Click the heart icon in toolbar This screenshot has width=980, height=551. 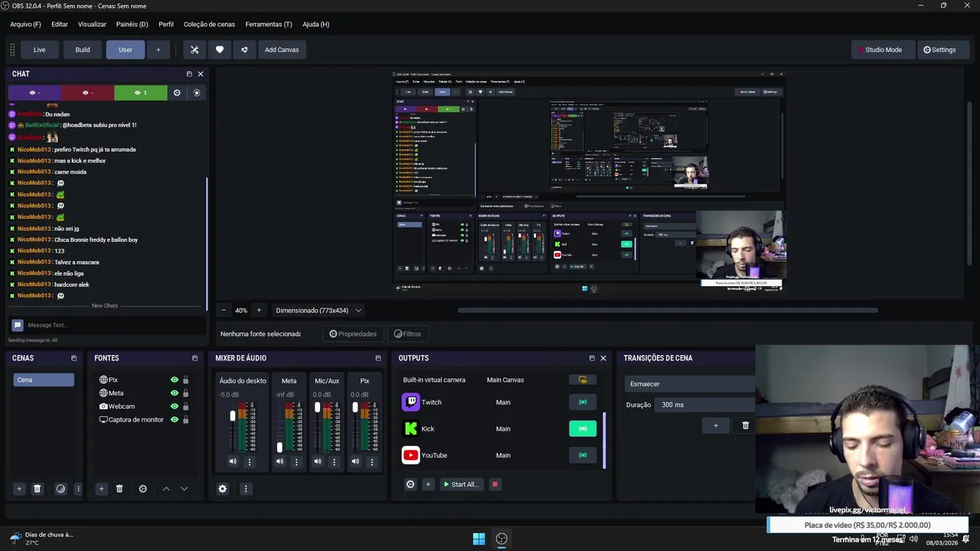point(220,50)
